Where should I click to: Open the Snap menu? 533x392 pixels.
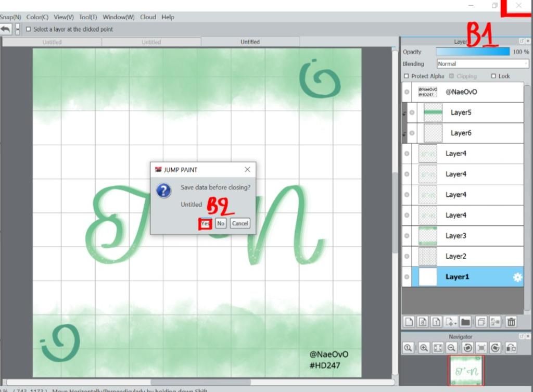pyautogui.click(x=10, y=17)
